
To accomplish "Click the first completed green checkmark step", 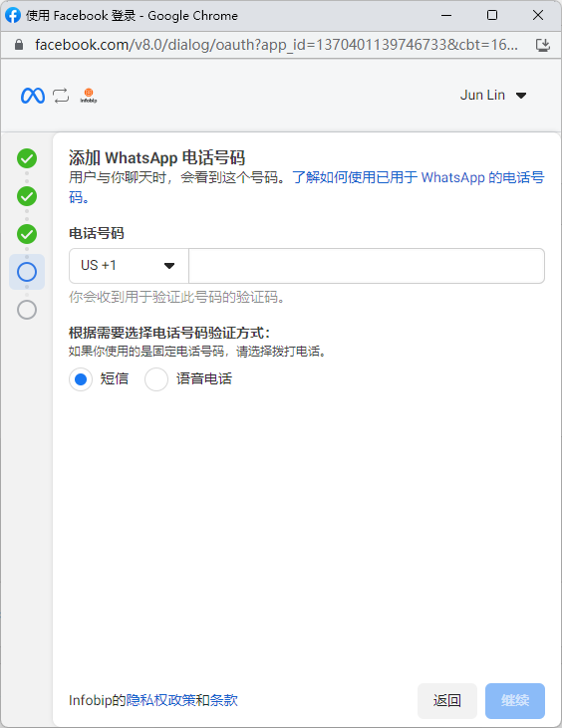I will coord(27,158).
